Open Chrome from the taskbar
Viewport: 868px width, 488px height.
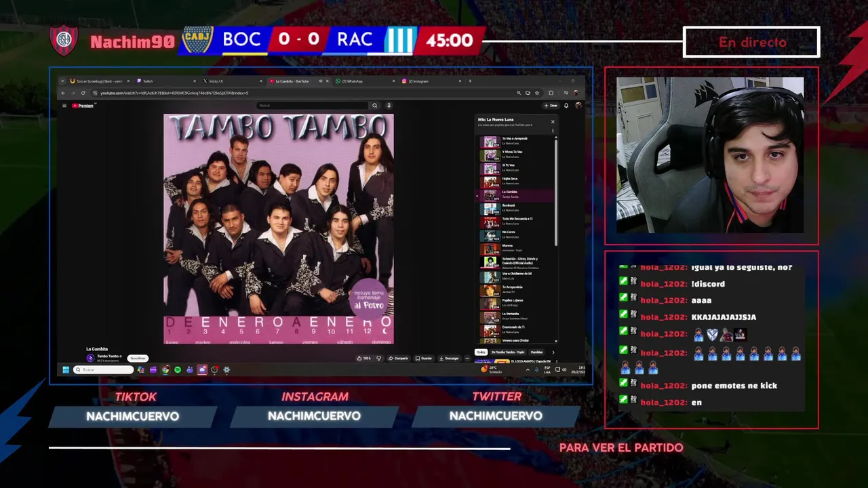[165, 369]
